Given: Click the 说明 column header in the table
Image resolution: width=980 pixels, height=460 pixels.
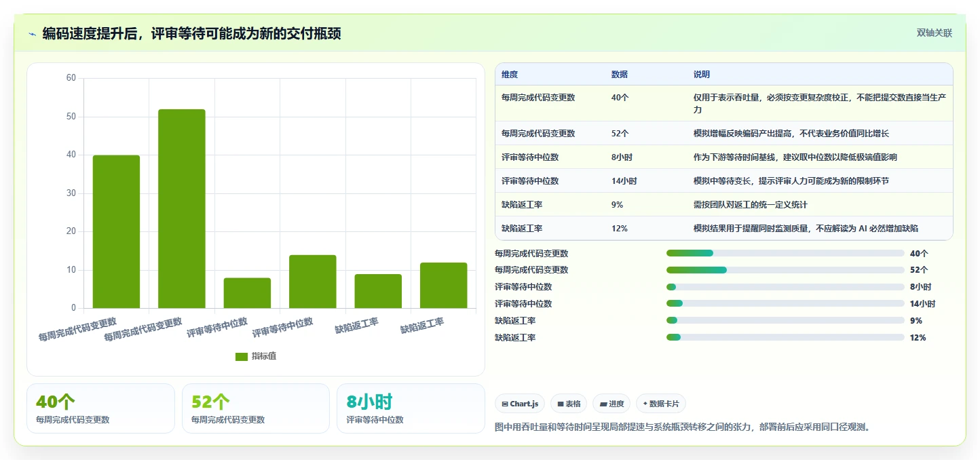Looking at the screenshot, I should point(702,75).
